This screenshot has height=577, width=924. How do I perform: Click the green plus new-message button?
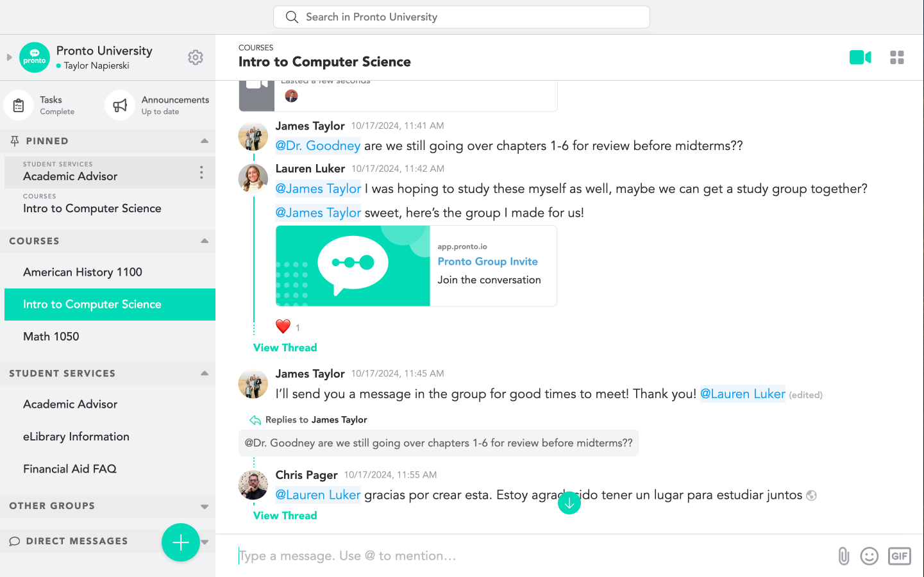(181, 542)
